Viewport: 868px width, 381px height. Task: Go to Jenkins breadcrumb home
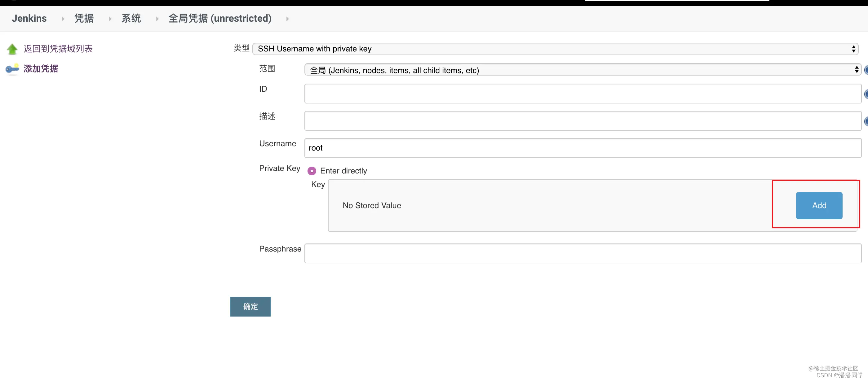point(29,18)
